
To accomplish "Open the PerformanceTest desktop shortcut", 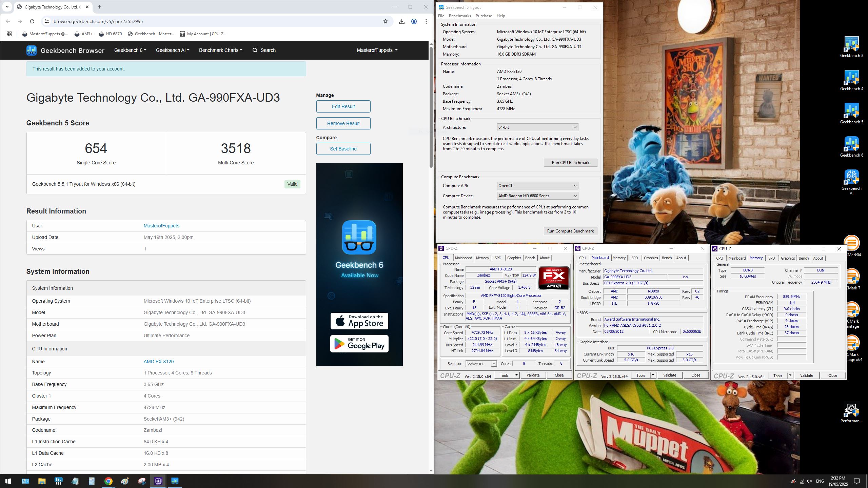I will tap(851, 413).
